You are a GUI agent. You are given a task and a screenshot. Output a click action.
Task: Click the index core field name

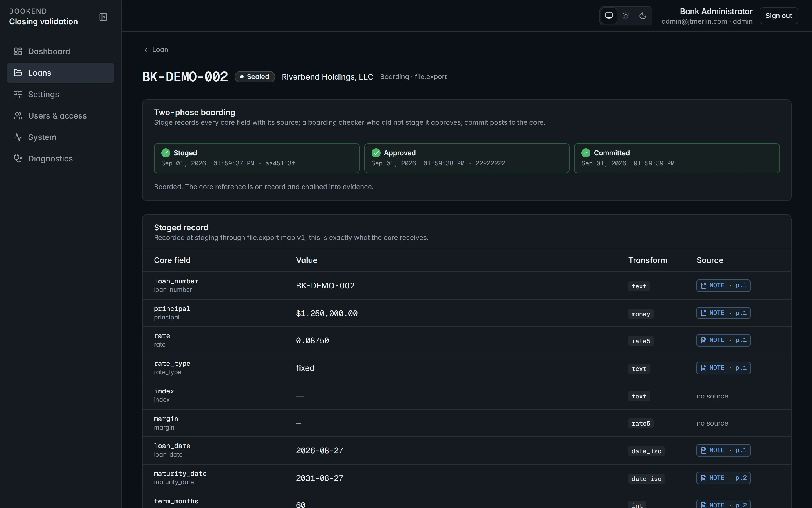[164, 391]
